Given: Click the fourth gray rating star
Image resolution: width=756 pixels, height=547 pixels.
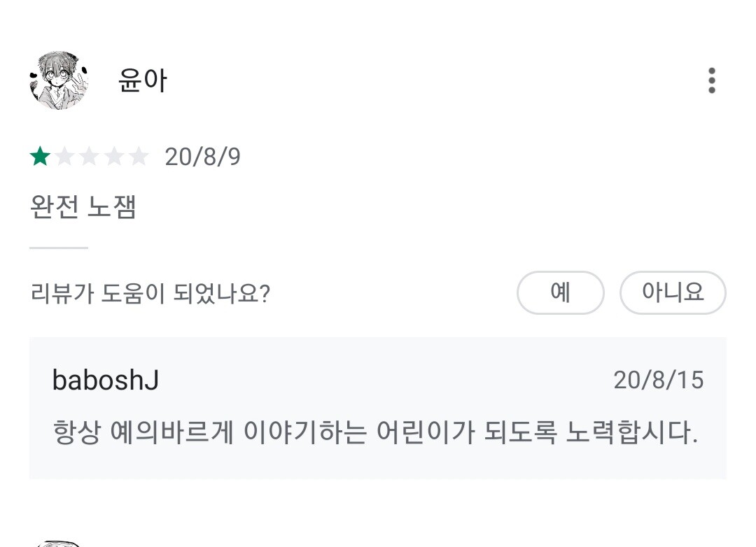Looking at the screenshot, I should click(x=113, y=157).
